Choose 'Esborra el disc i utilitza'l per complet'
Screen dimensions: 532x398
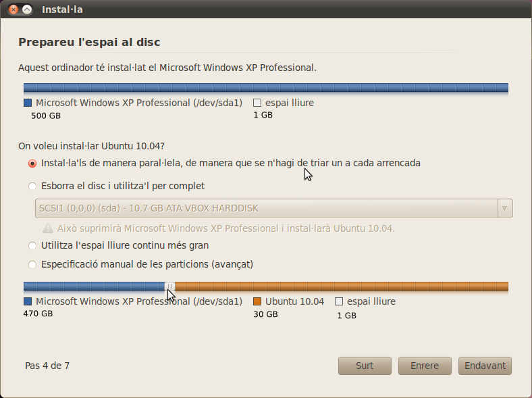point(32,186)
